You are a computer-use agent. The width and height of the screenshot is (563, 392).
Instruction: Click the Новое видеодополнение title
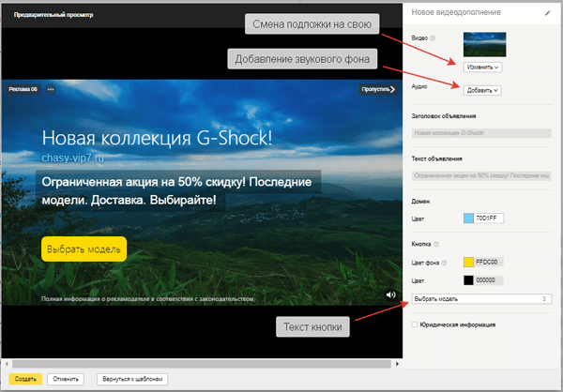(x=456, y=12)
